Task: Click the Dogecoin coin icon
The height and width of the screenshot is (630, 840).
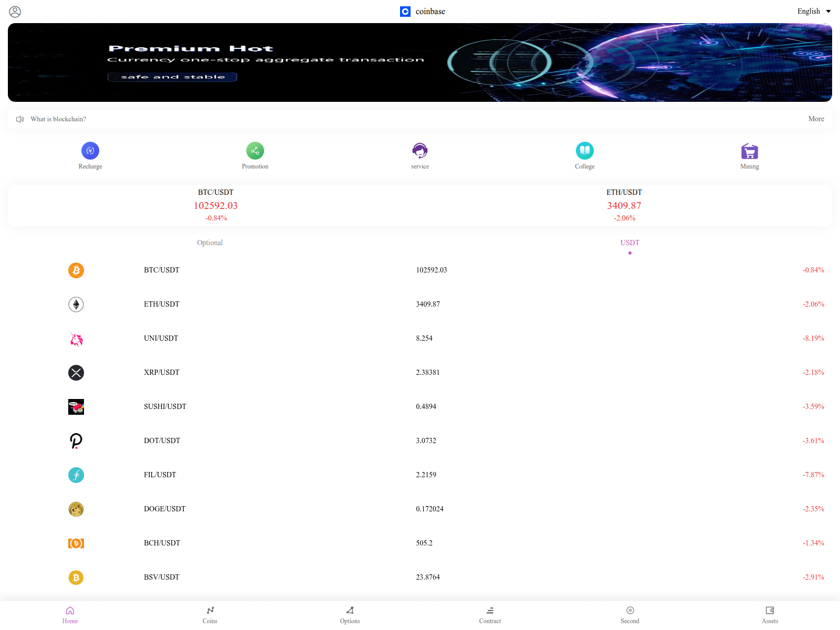Action: pos(76,509)
